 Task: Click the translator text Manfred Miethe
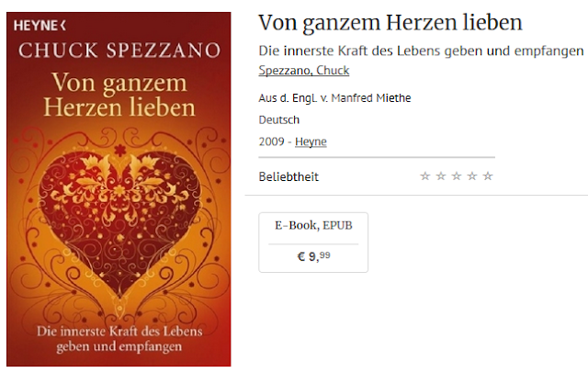tap(371, 98)
